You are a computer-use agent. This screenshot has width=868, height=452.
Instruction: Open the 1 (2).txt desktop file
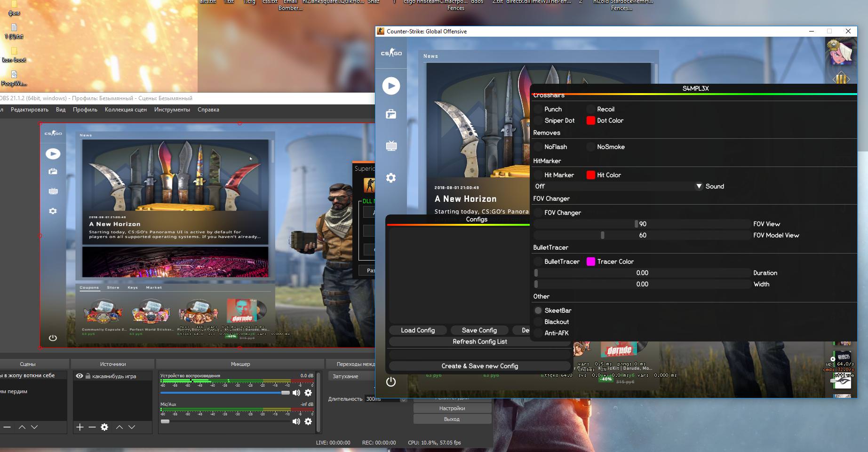point(14,31)
